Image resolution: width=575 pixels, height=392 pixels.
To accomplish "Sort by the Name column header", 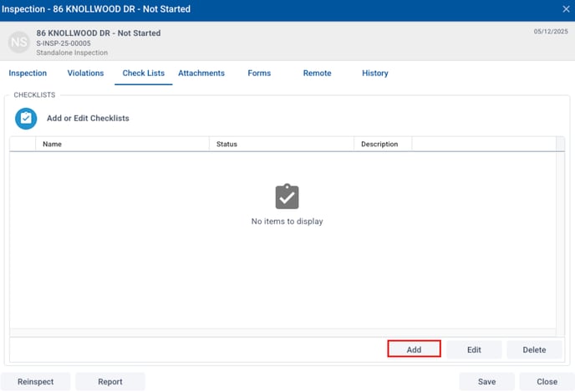I will 53,145.
